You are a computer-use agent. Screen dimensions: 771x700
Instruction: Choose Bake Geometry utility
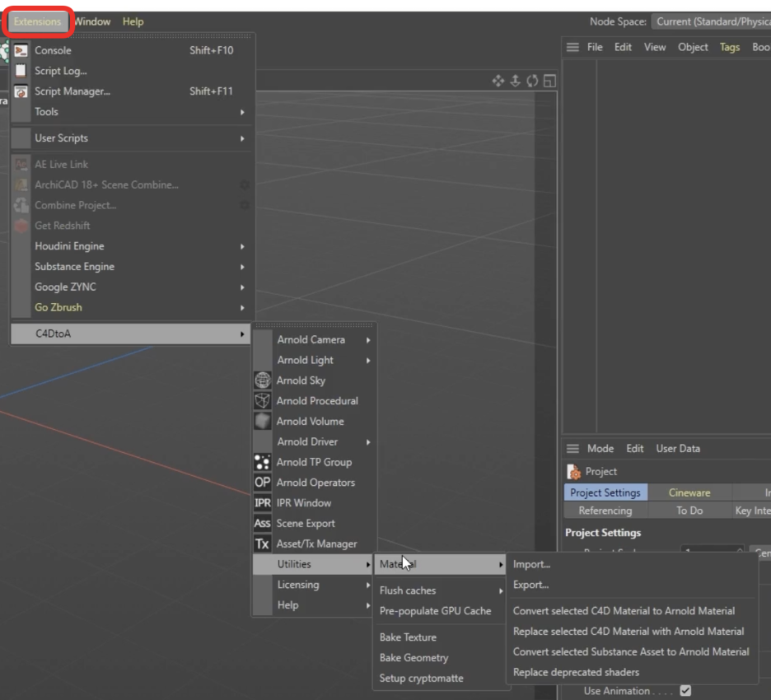[x=441, y=658]
